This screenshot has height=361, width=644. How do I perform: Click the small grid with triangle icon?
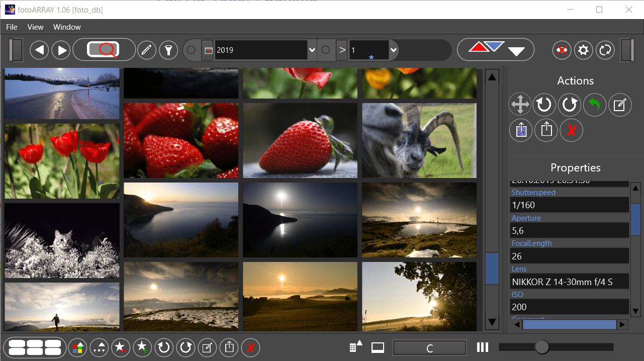coord(355,347)
